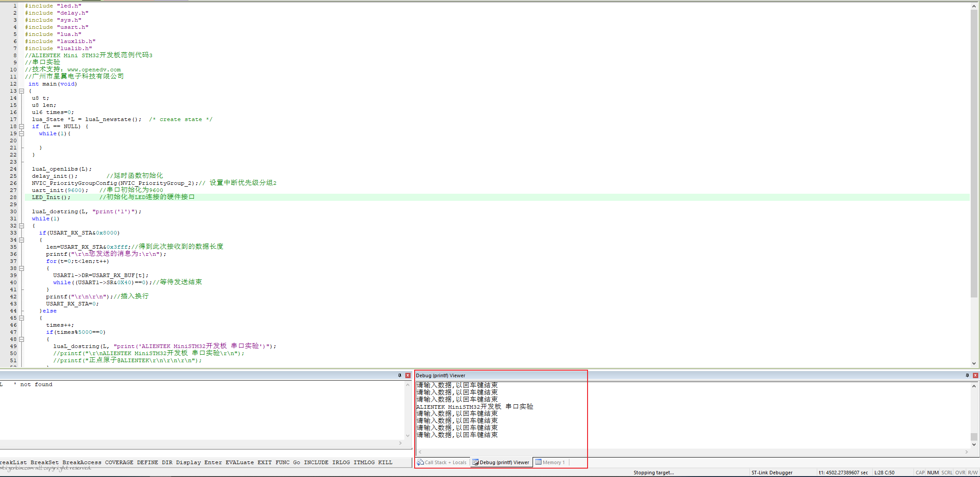The height and width of the screenshot is (477, 980).
Task: Collapse the if (L == NULL) fold at line 18
Action: (x=21, y=126)
